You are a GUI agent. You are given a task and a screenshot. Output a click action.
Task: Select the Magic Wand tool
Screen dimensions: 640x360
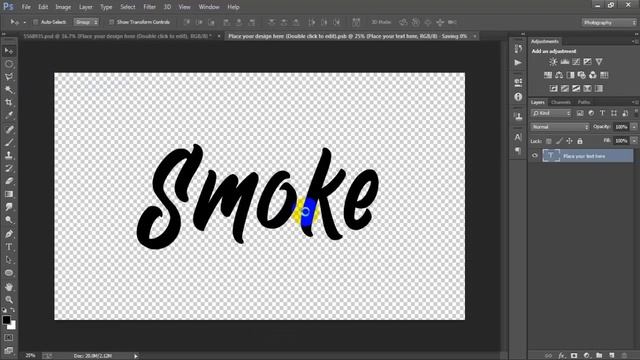pos(9,89)
